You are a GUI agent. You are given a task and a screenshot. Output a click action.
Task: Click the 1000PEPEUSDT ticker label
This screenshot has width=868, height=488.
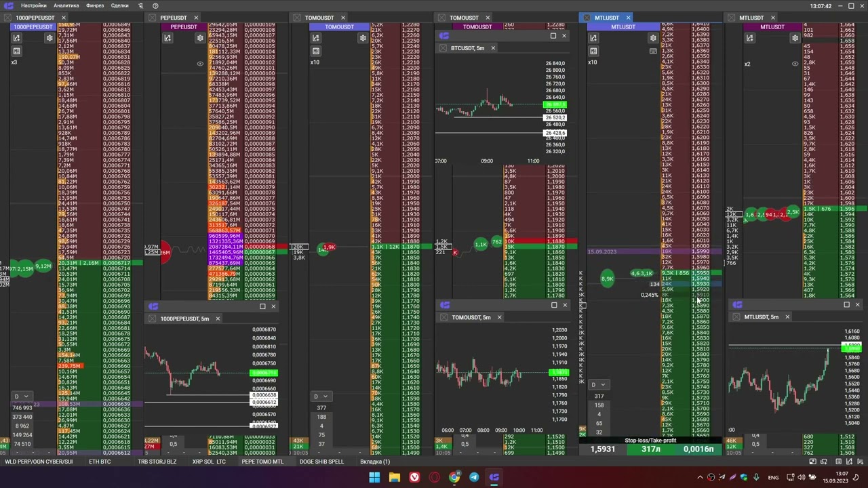coord(33,27)
